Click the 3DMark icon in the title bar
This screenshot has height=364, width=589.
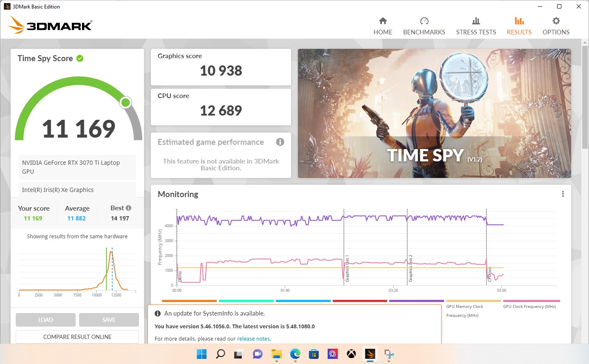click(x=7, y=6)
